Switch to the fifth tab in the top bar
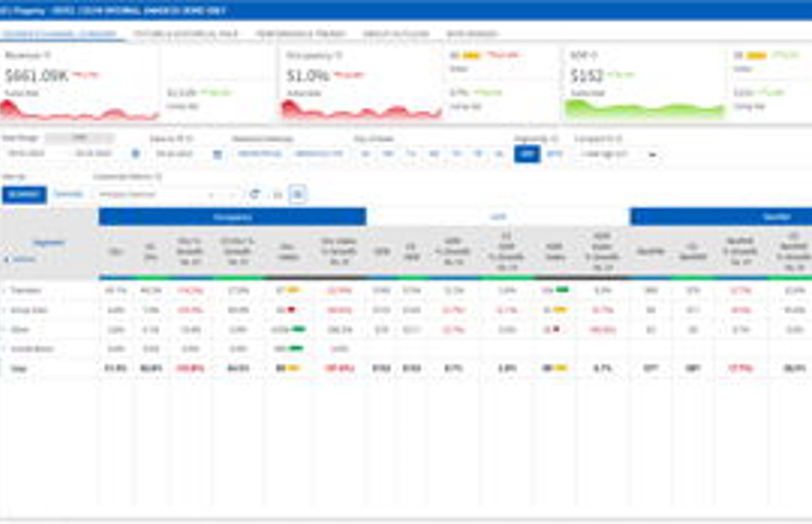 (x=472, y=34)
